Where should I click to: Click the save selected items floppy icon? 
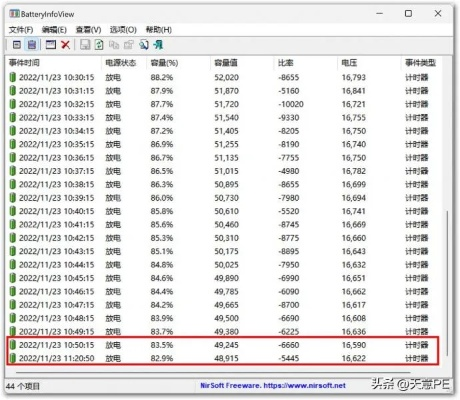click(85, 45)
